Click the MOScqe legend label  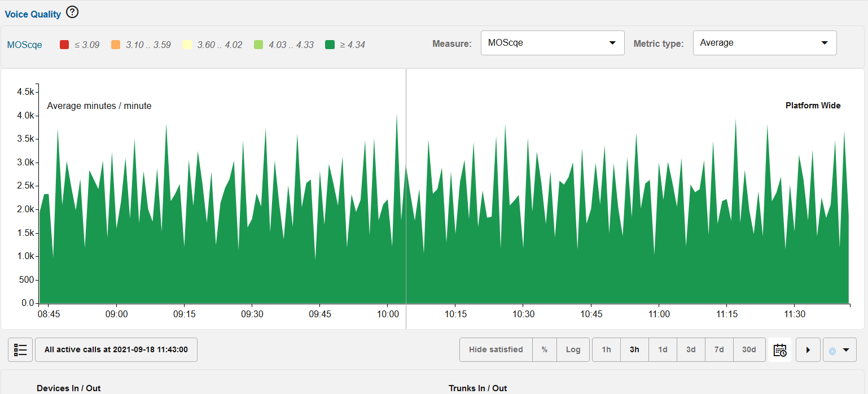pos(24,45)
